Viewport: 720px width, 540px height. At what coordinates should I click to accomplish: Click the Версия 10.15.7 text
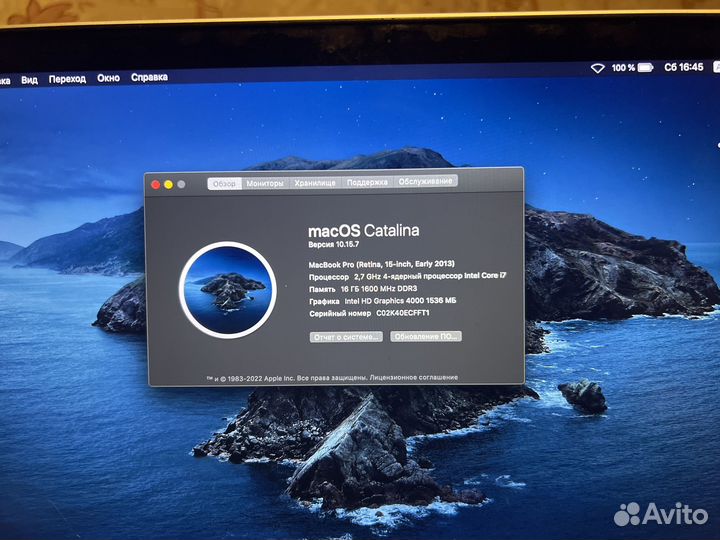[334, 245]
